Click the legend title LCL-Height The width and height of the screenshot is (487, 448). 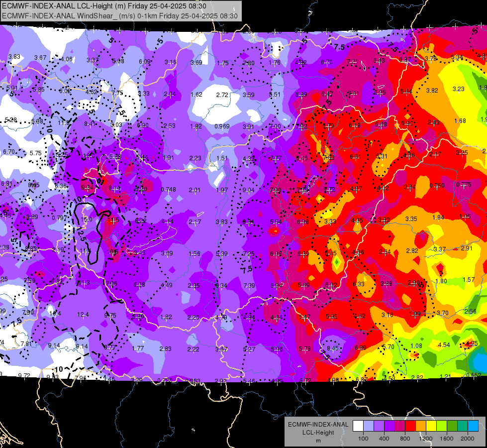[318, 433]
